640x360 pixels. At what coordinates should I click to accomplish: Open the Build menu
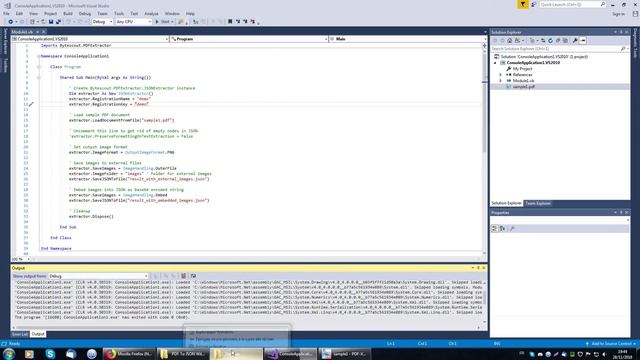(x=68, y=13)
